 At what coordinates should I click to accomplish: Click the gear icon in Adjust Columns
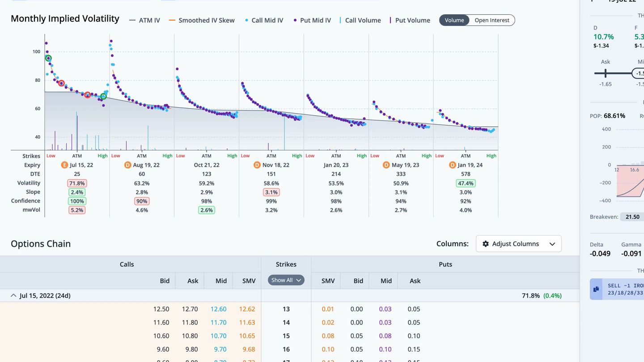tap(486, 244)
